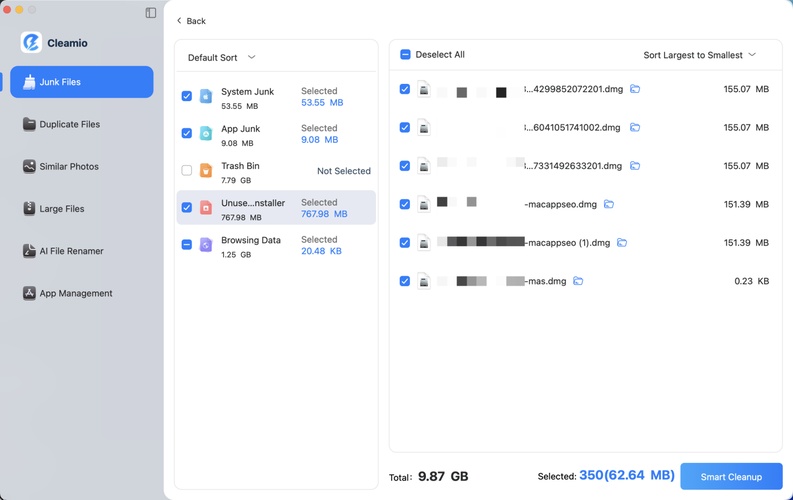Screen dimensions: 793x500
Task: Click the 0.23 KB file size
Action: point(752,281)
